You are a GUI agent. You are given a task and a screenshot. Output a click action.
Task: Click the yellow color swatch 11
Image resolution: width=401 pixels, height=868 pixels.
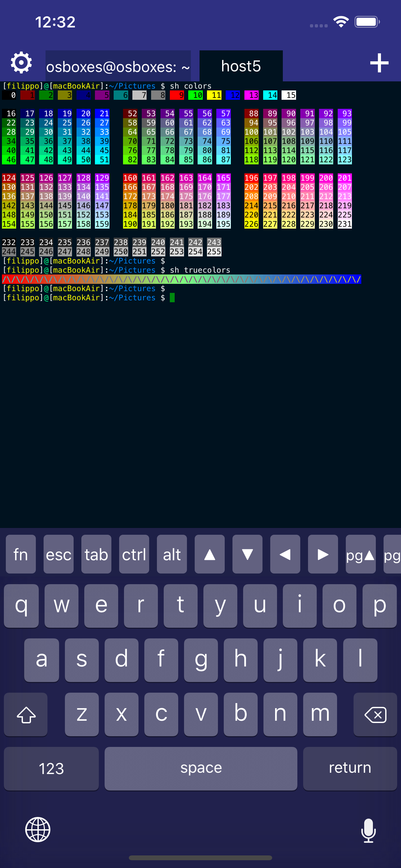[x=214, y=95]
